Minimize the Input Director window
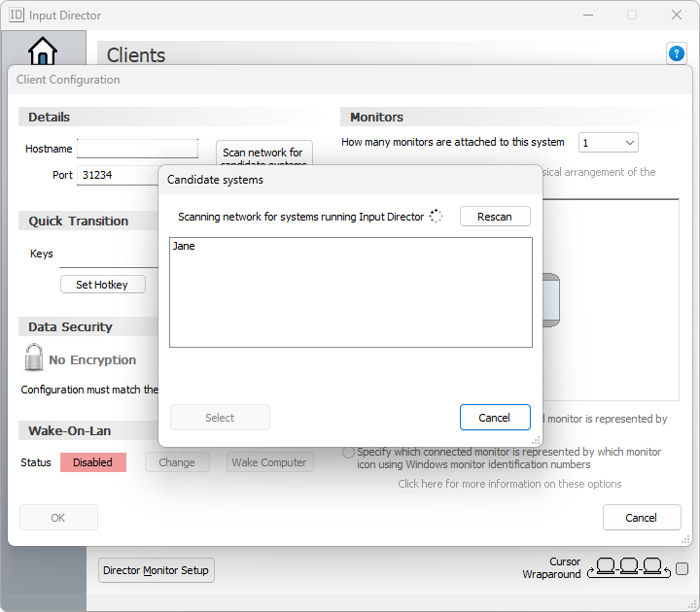Image resolution: width=700 pixels, height=612 pixels. pyautogui.click(x=588, y=15)
